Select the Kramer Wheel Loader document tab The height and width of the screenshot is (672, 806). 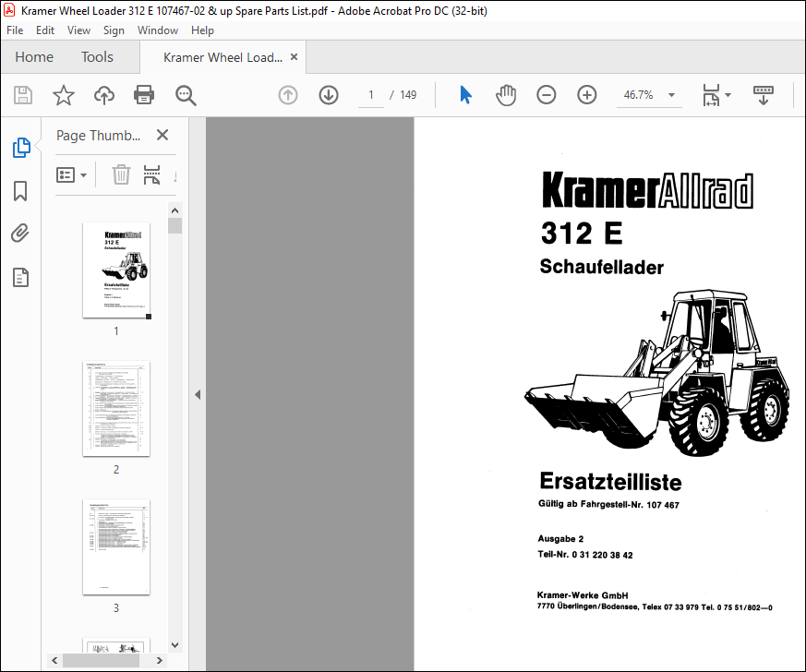[x=223, y=57]
